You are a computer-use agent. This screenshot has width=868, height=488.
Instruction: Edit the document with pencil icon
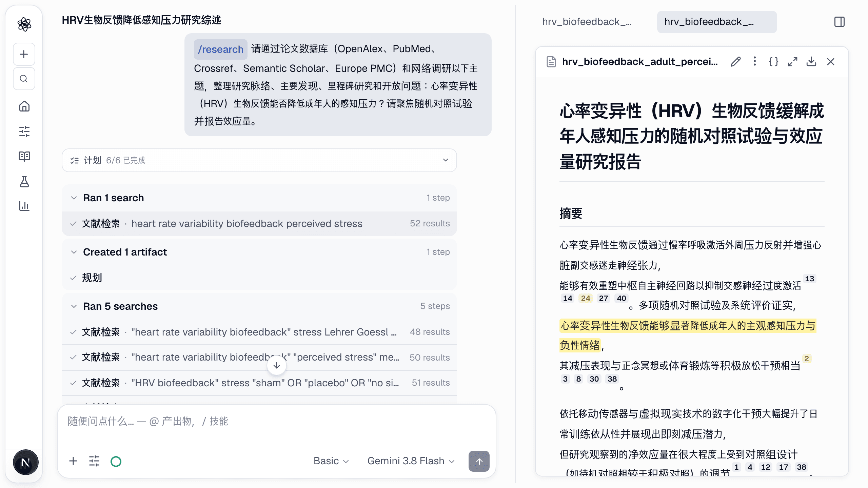pyautogui.click(x=735, y=62)
